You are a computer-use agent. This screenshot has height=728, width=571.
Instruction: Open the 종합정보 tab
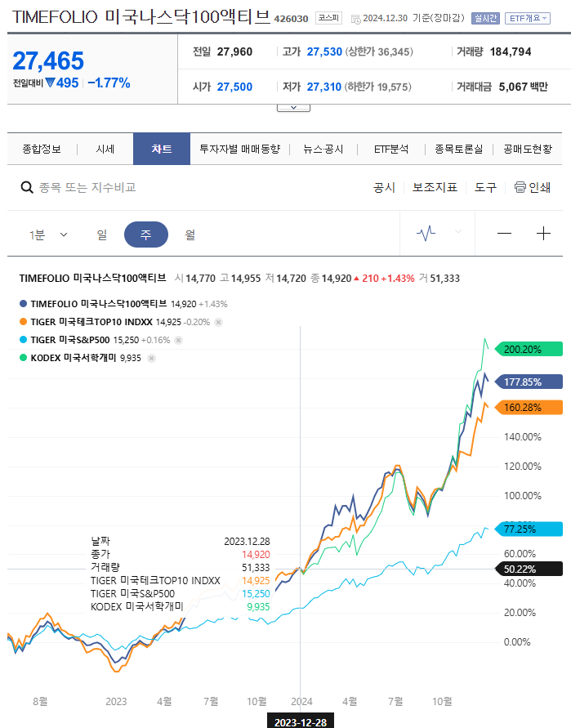point(42,149)
